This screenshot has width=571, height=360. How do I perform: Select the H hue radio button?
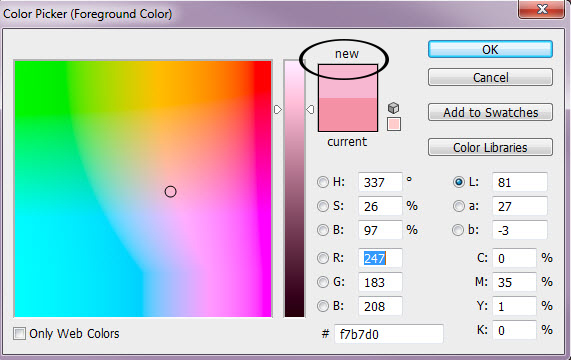pos(323,182)
